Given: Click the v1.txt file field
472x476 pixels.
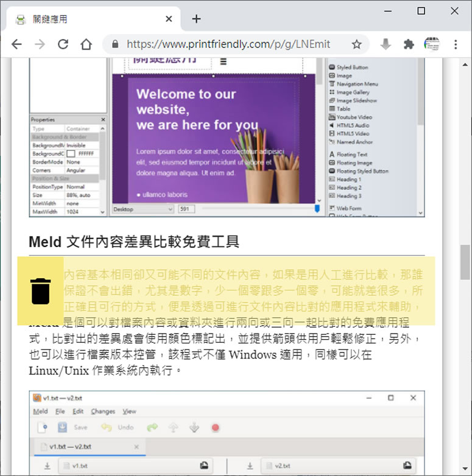Looking at the screenshot, I should [x=135, y=466].
